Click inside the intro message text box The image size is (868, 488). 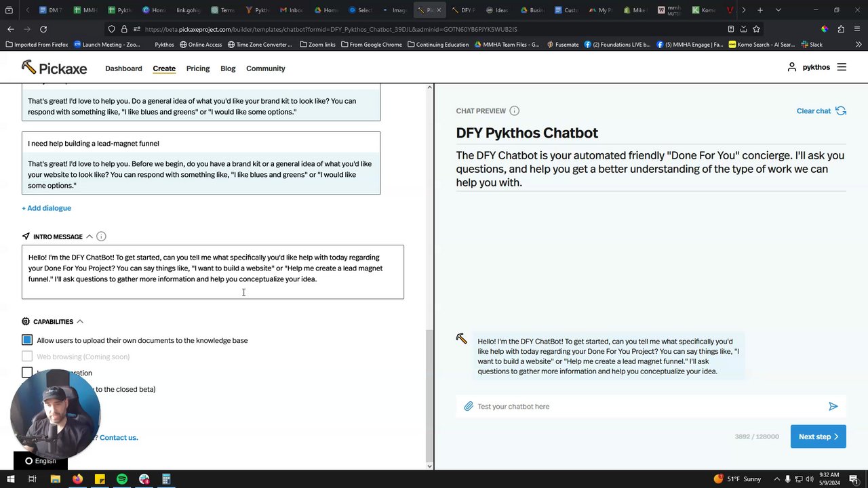(213, 272)
